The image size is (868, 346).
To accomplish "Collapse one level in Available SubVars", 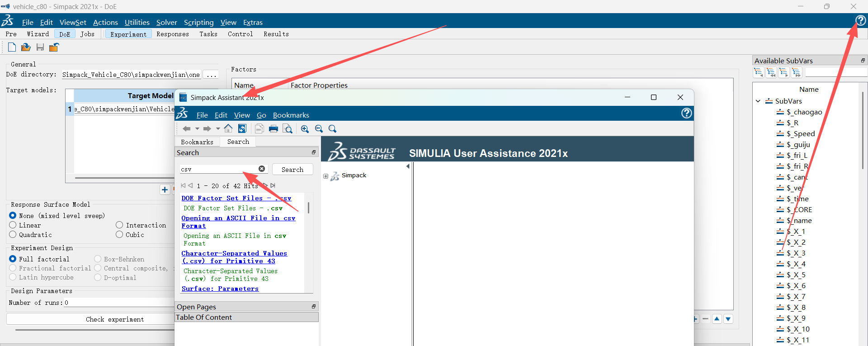I will tap(758, 72).
